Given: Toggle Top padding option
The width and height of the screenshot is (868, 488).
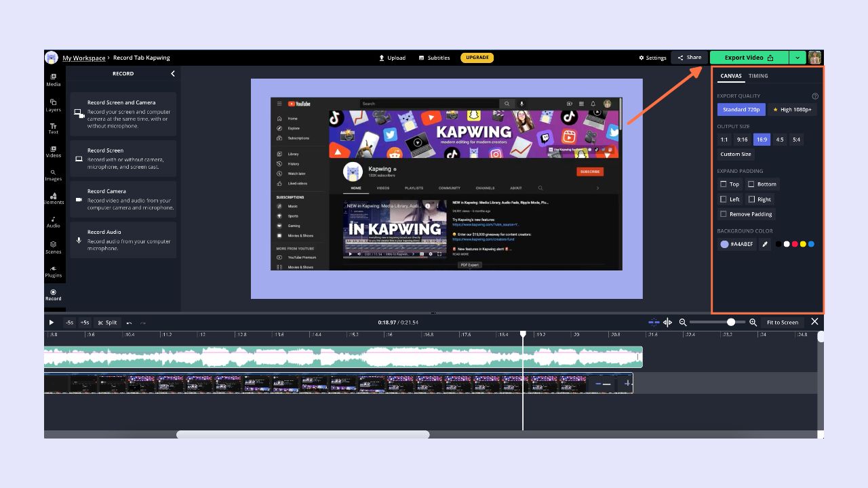Looking at the screenshot, I should click(x=730, y=184).
